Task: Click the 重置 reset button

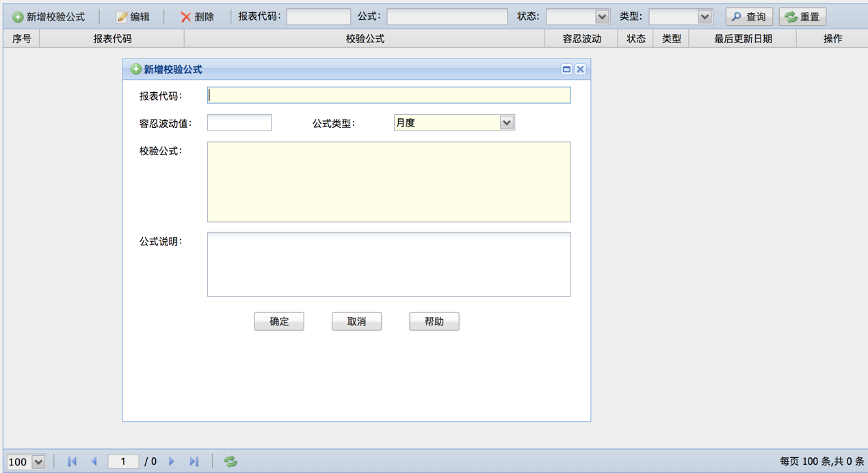Action: [802, 17]
